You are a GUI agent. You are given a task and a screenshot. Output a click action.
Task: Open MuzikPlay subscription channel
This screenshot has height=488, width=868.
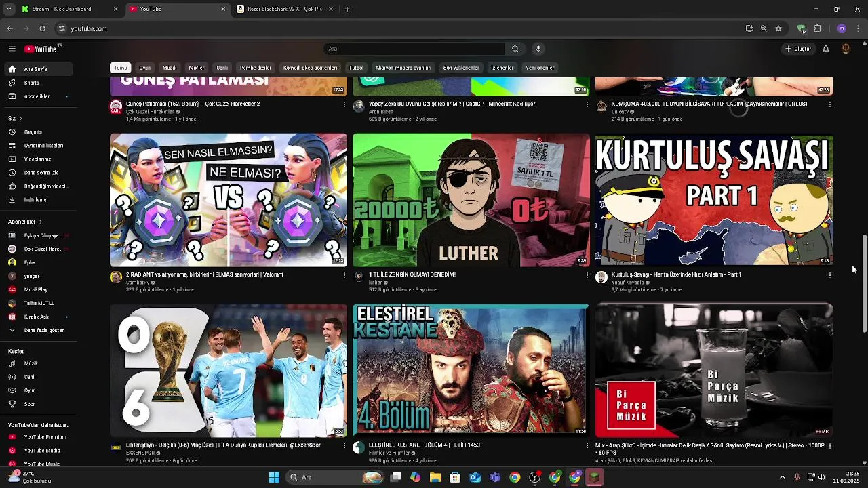(39, 289)
